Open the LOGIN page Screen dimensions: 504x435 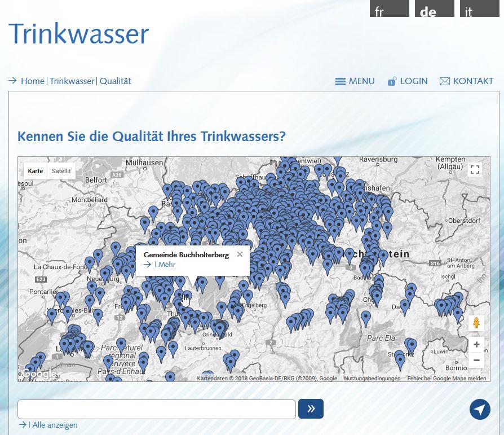[408, 81]
